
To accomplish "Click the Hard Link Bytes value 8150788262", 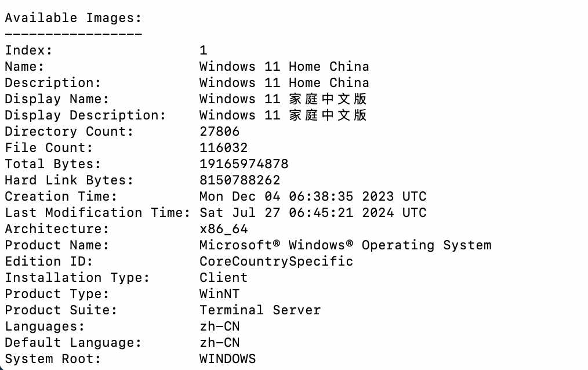I will 239,180.
